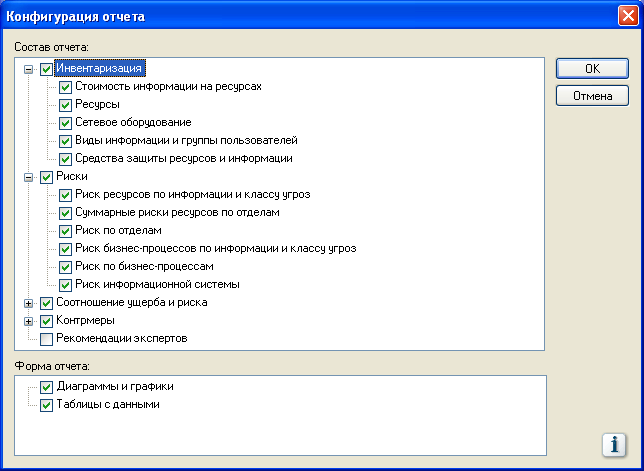This screenshot has height=471, width=644.
Task: Uncheck Стоимость информации на ресурсах checkbox
Action: pos(65,87)
